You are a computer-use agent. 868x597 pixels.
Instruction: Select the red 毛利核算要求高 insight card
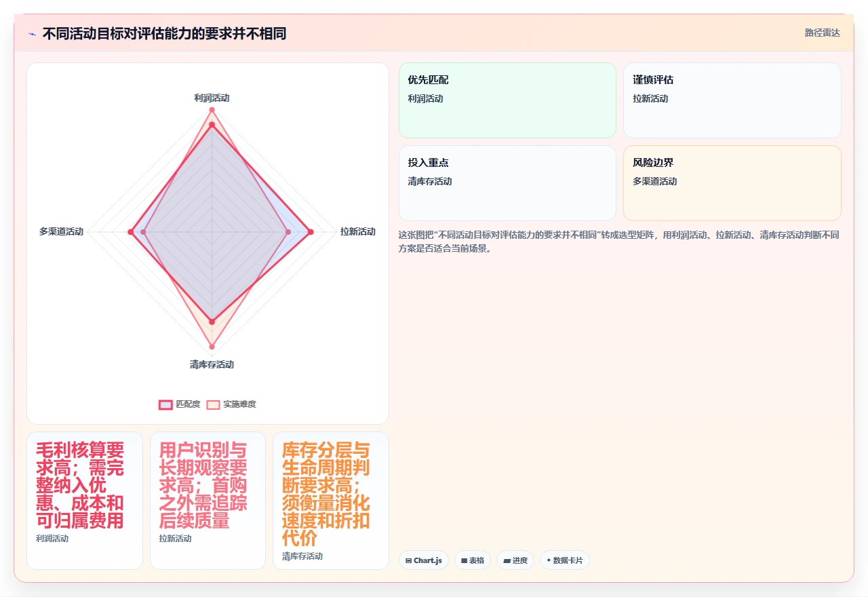coord(85,501)
